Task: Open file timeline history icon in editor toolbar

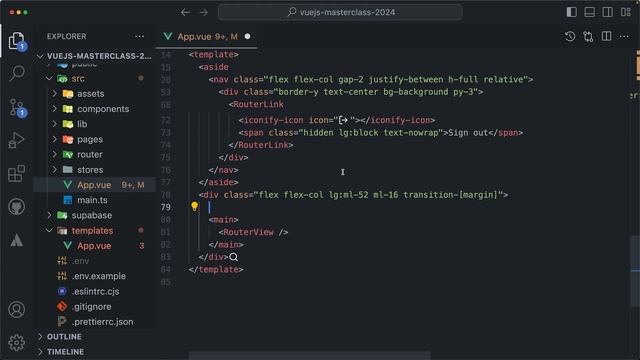Action: click(570, 37)
